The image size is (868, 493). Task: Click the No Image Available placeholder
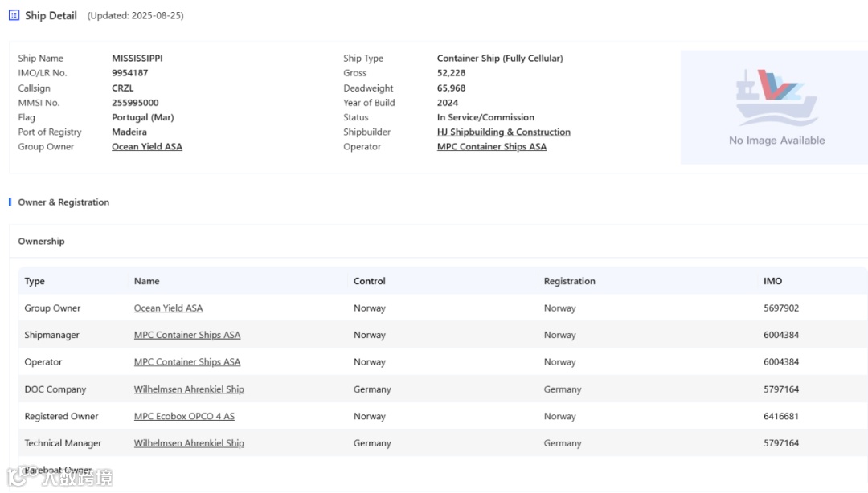click(774, 108)
